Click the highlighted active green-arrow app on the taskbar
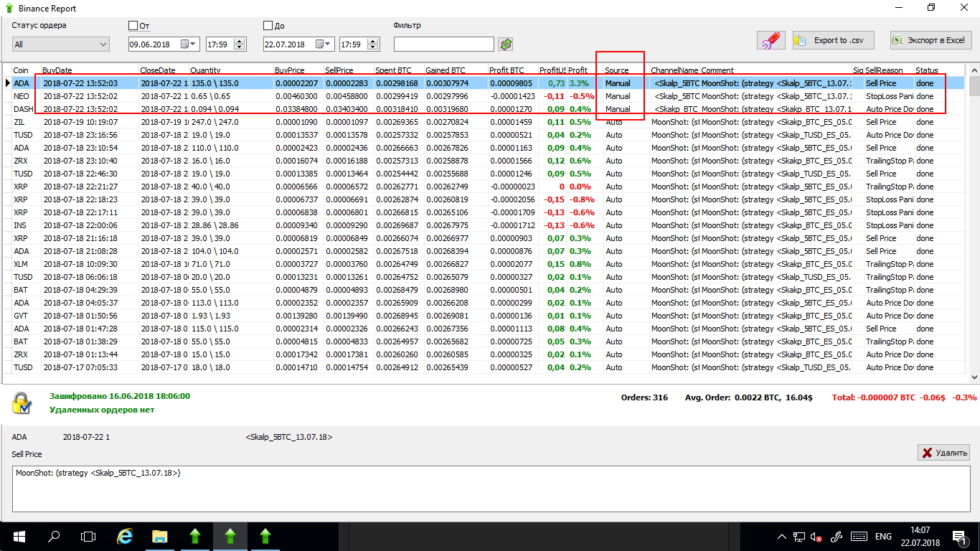The height and width of the screenshot is (551, 980). point(230,536)
